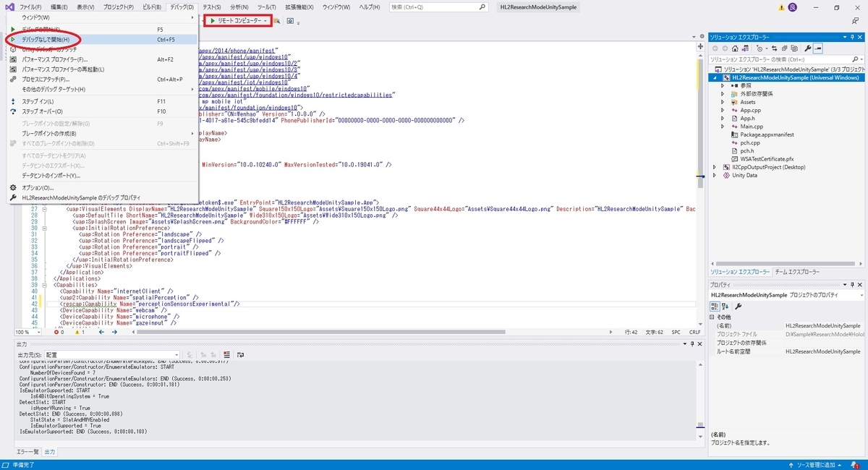The image size is (868, 470).
Task: Expand the Il2CppOutputProject (Desktop) node
Action: click(715, 167)
